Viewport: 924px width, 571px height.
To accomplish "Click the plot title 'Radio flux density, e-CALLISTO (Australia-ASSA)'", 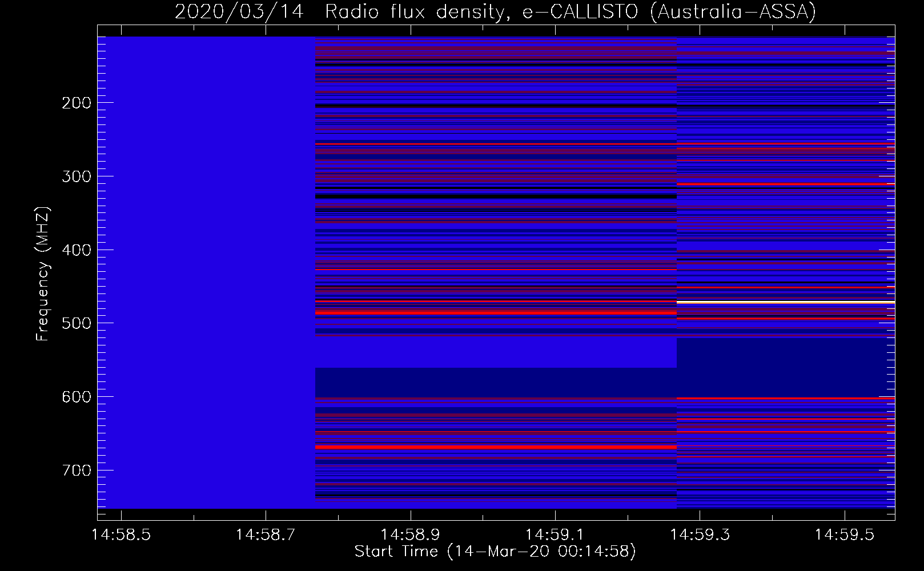I will (x=571, y=12).
